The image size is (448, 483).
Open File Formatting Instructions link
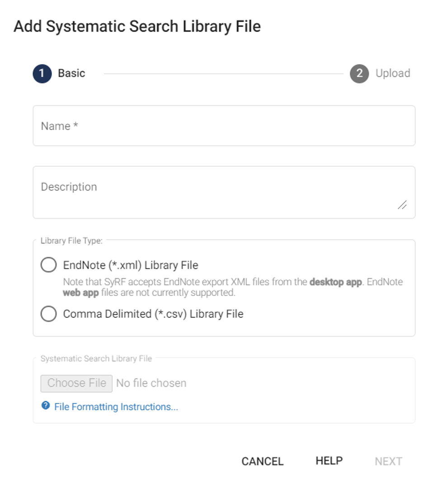click(x=116, y=407)
